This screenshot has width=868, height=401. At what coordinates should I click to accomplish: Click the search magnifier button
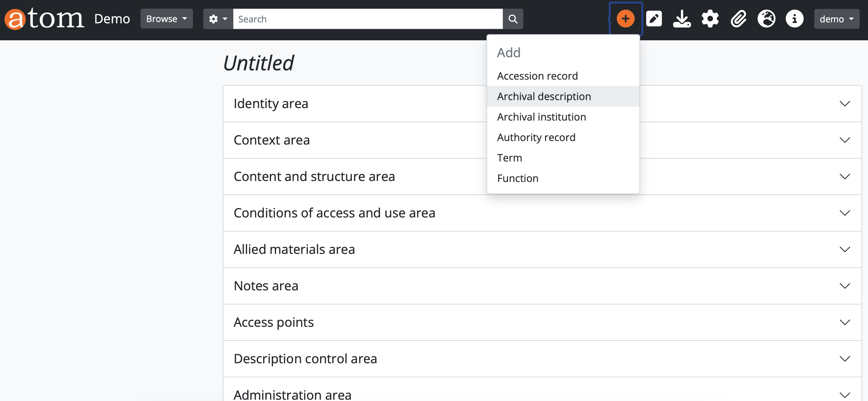tap(512, 19)
